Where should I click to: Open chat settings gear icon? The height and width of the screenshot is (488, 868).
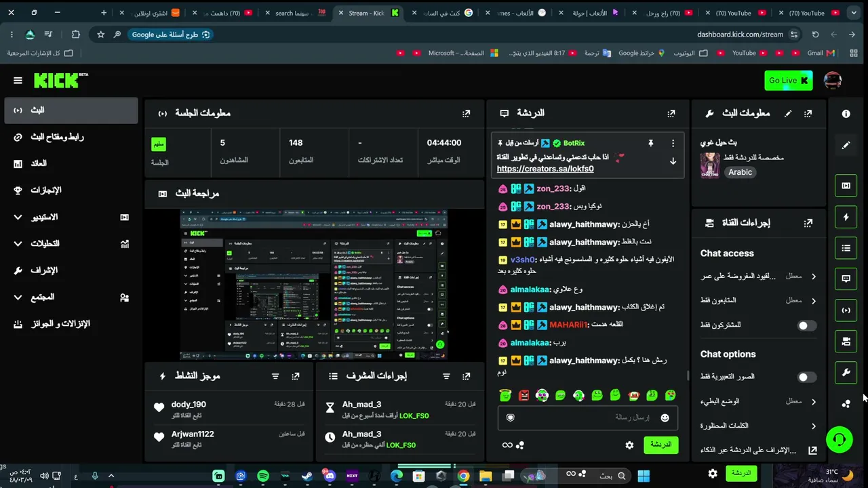(x=629, y=445)
